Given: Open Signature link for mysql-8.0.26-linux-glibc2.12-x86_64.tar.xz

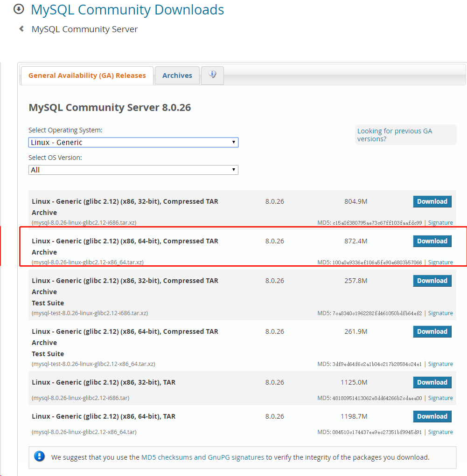Looking at the screenshot, I should tap(440, 262).
